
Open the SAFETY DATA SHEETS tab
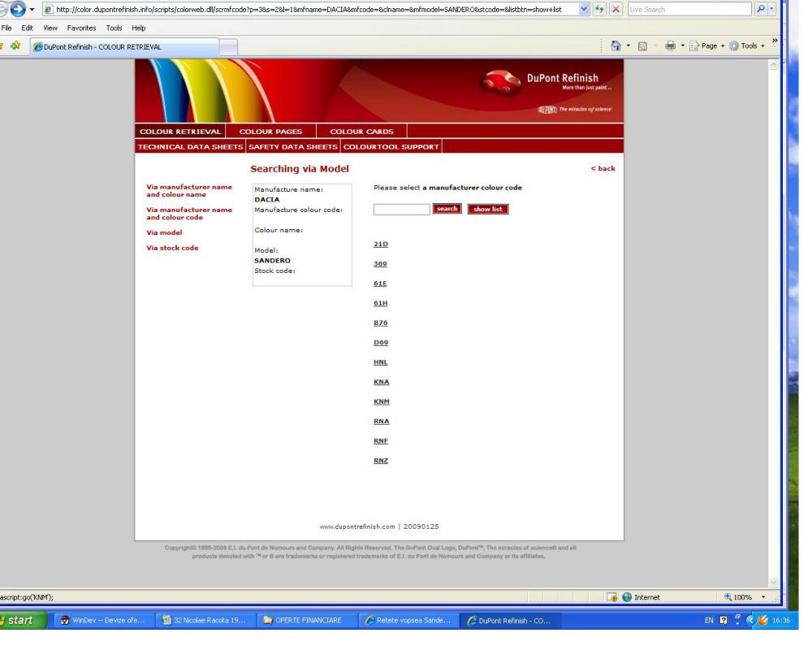point(292,146)
